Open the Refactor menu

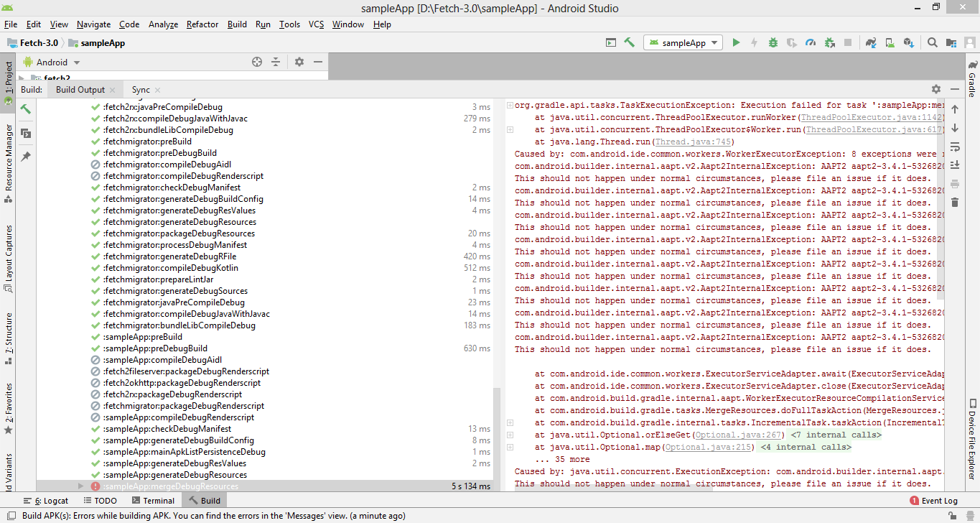[x=202, y=24]
